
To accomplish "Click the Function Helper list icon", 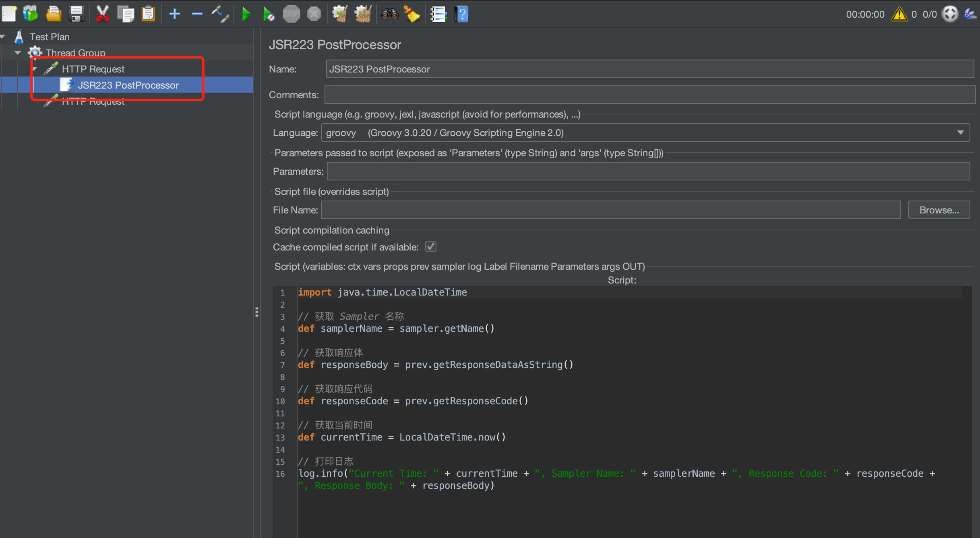I will [438, 14].
